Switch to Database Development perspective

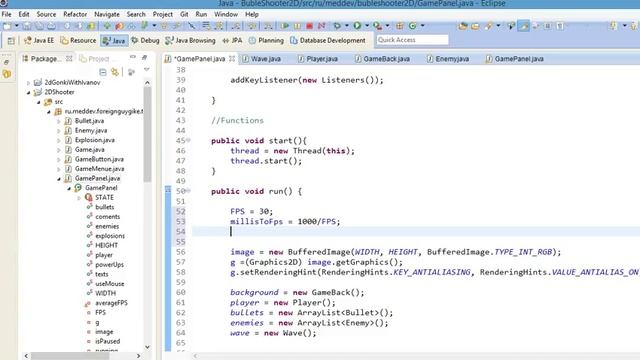[328, 40]
